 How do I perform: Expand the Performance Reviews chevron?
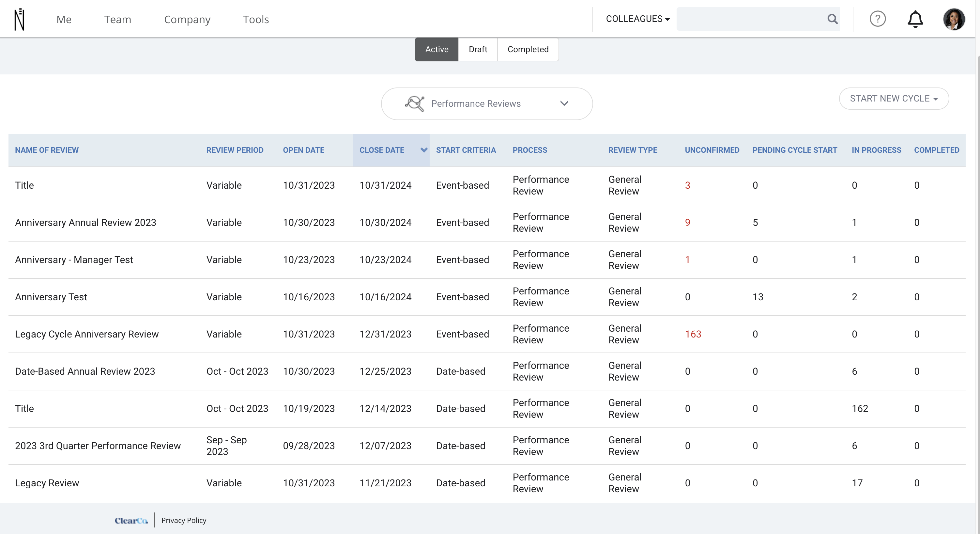564,103
